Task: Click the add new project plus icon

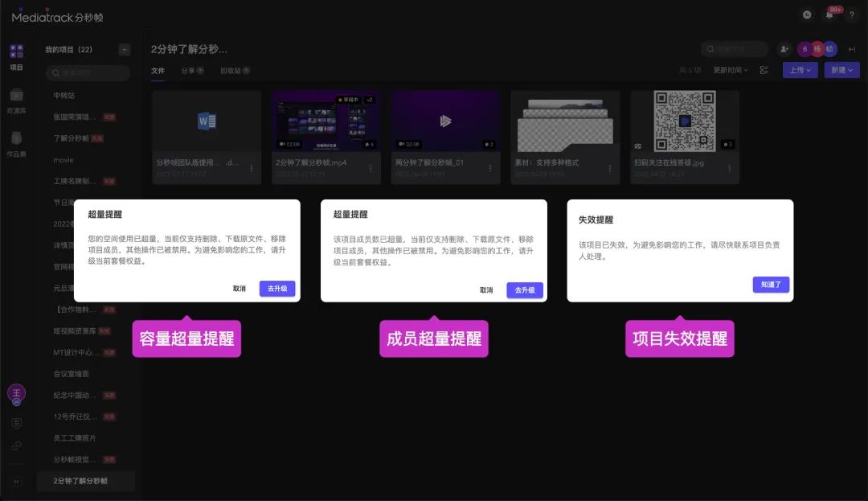Action: coord(124,50)
